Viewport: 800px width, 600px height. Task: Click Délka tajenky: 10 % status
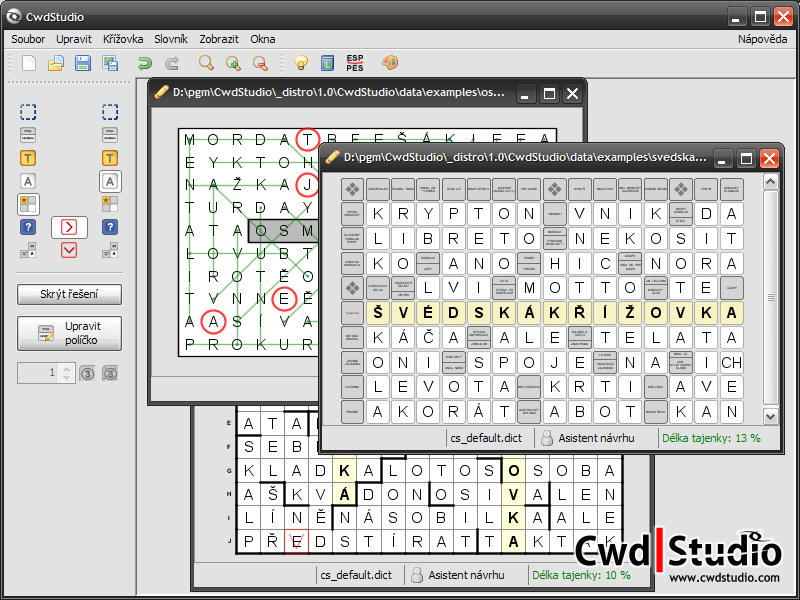point(581,575)
